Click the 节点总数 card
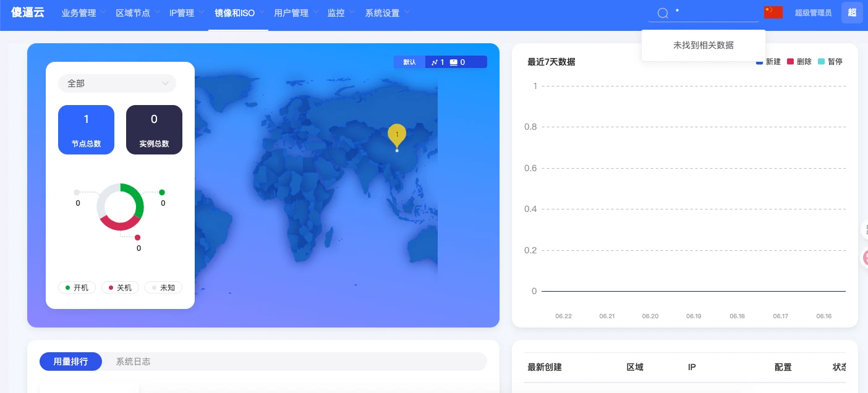This screenshot has width=868, height=393. [x=86, y=129]
